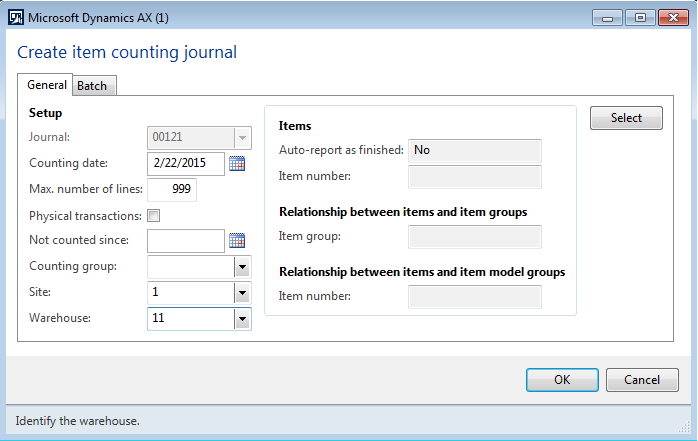Click the Dynamics AX title bar icon
698x441 pixels.
coord(16,17)
